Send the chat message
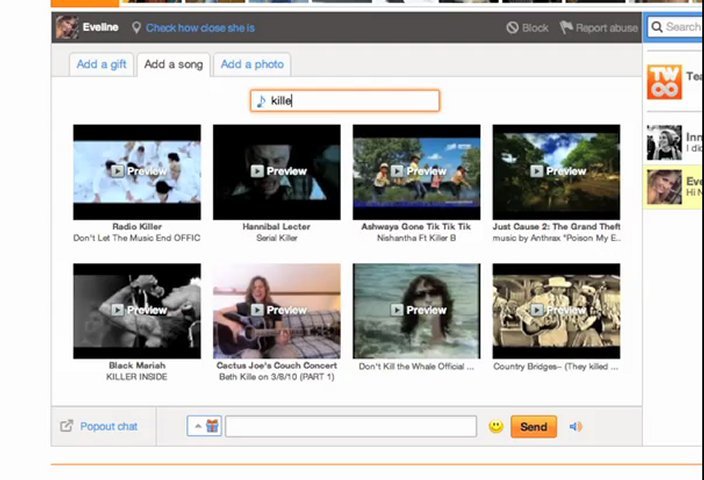 click(x=534, y=426)
